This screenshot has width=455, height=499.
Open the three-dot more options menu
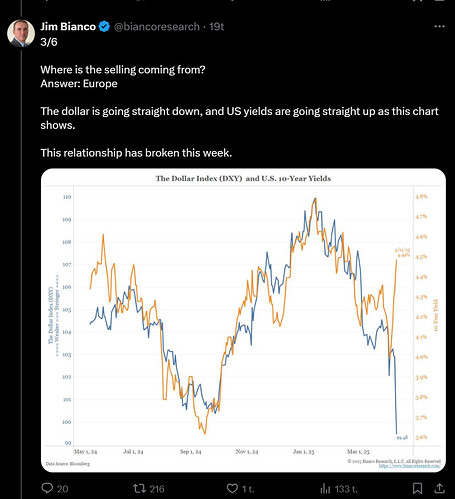coord(440,26)
